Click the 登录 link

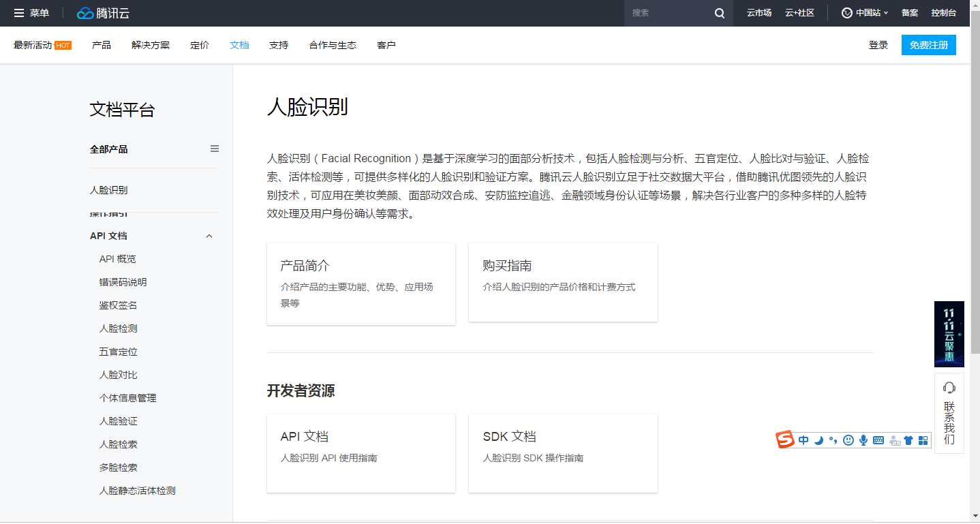(878, 45)
